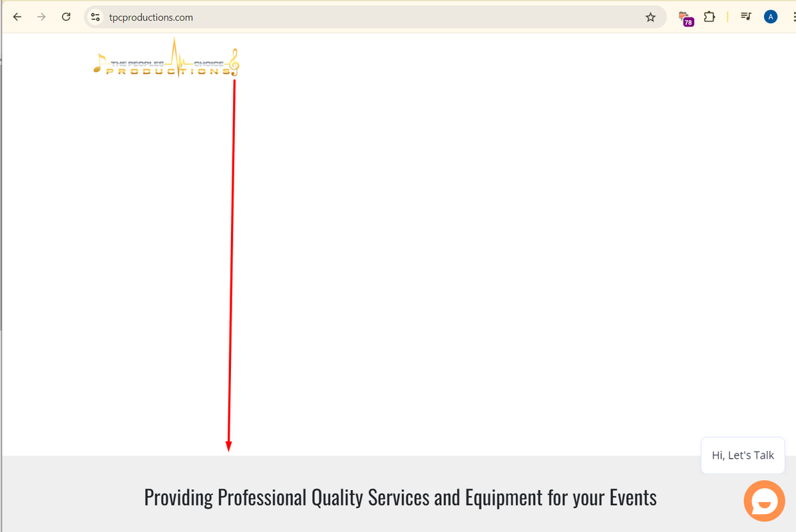This screenshot has height=532, width=796.
Task: Open the Extensions puzzle-piece menu
Action: [709, 17]
